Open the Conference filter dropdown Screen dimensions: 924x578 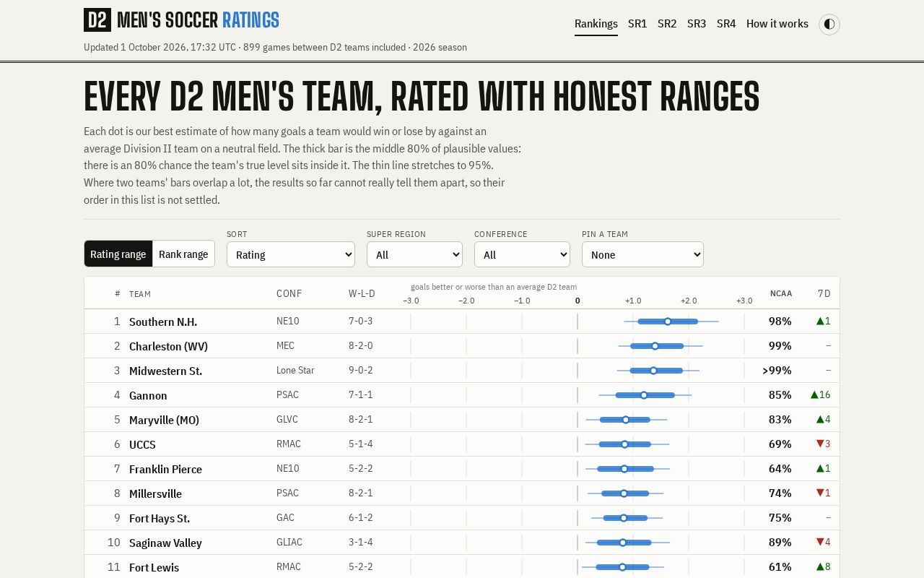522,254
